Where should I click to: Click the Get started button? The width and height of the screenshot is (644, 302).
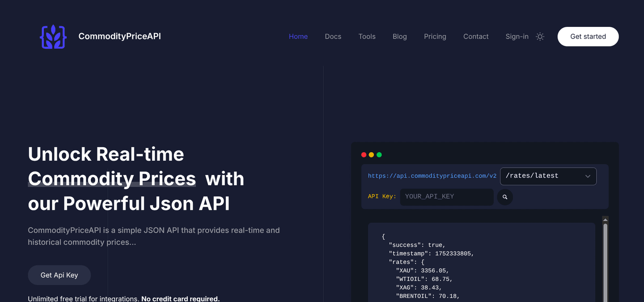point(588,37)
